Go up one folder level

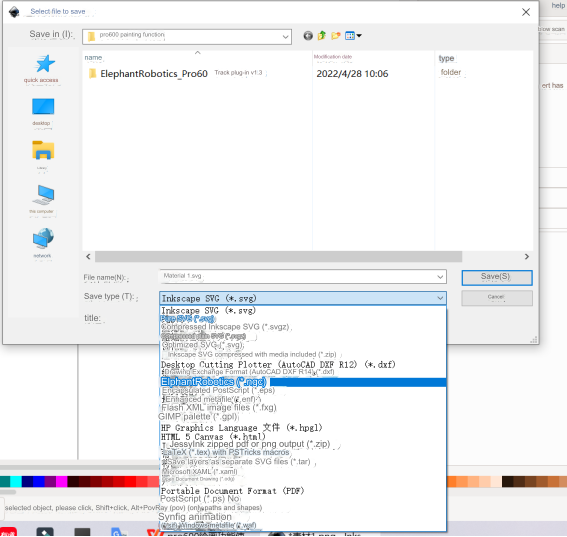tap(321, 35)
